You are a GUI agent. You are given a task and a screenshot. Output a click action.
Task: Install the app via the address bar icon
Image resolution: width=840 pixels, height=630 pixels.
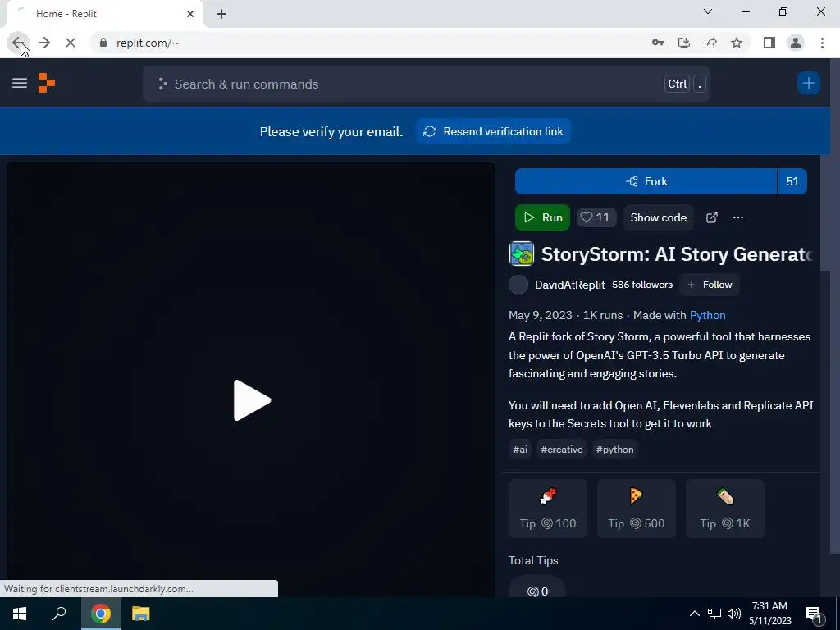click(684, 43)
